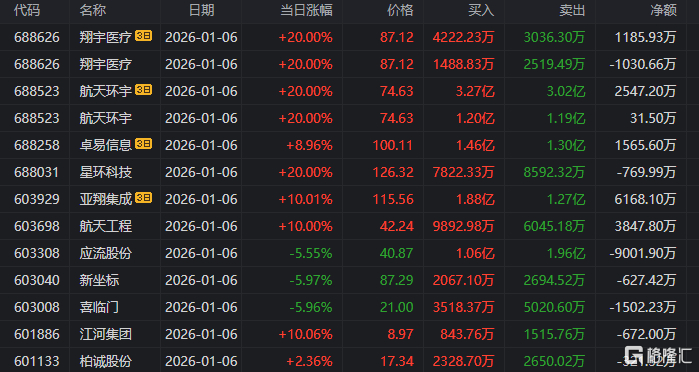
Task: Open stock 星环科技 by name
Action: [106, 172]
